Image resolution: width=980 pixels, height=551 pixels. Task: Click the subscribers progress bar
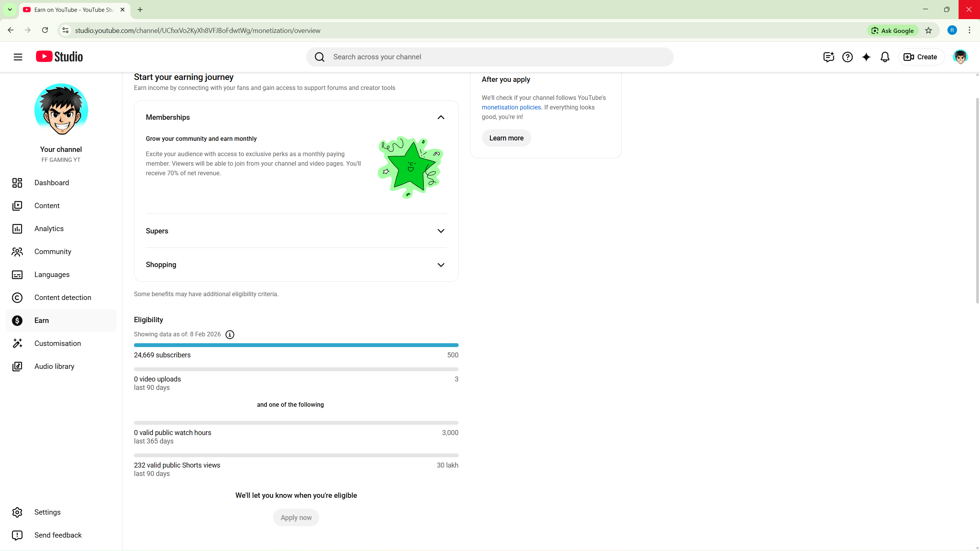point(296,345)
